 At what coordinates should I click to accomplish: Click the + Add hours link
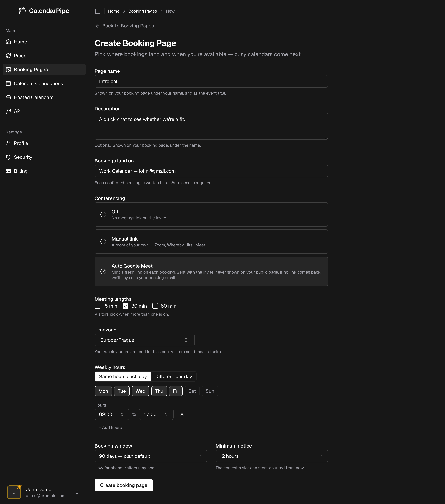click(x=110, y=428)
